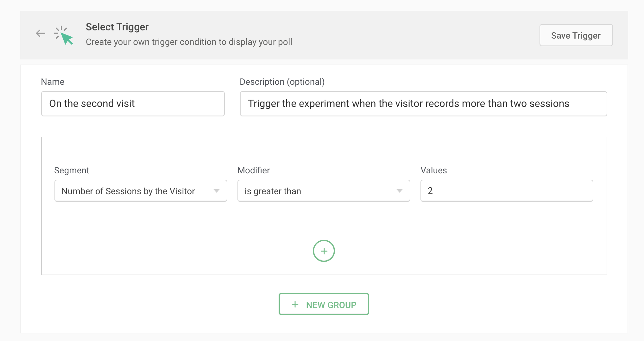The height and width of the screenshot is (341, 644).
Task: Focus the Values input containing 2
Action: [x=507, y=191]
